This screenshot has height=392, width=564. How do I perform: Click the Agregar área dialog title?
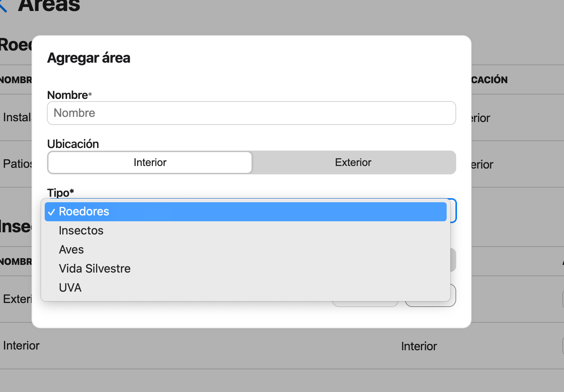tap(89, 58)
